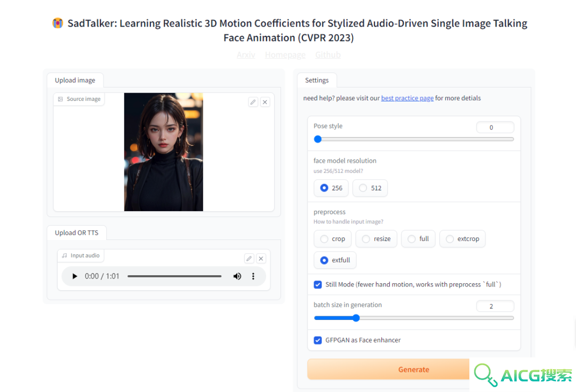Open the Settings tab
Image resolution: width=576 pixels, height=392 pixels.
317,80
